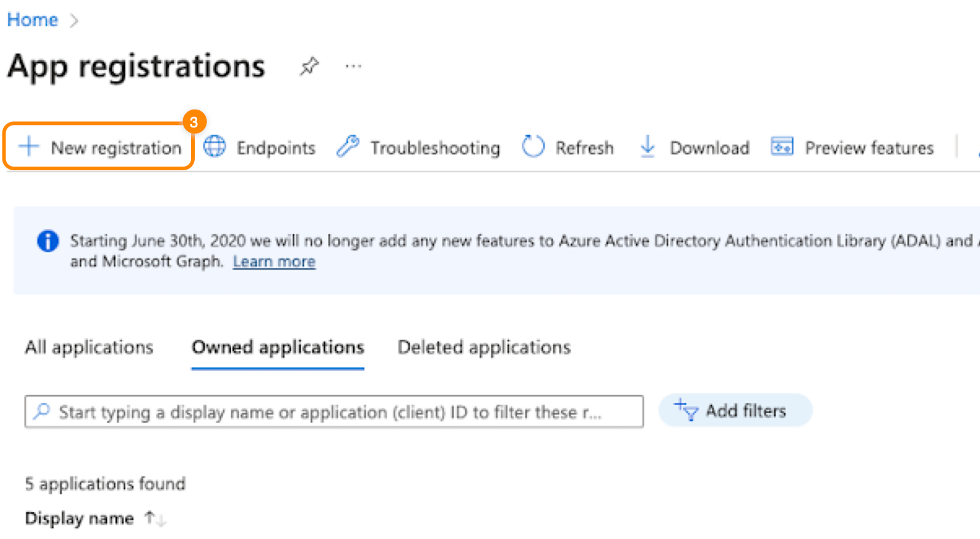Click the New registration button label
Image resolution: width=980 pixels, height=539 pixels.
pos(116,148)
